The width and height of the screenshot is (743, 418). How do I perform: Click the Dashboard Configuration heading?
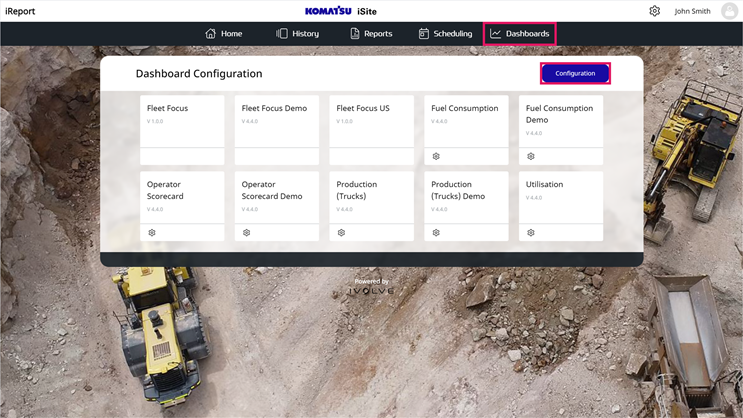tap(199, 73)
